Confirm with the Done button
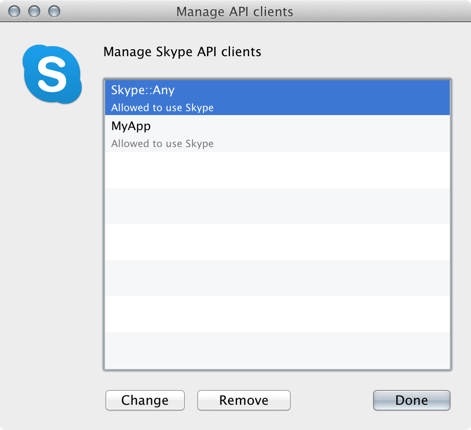 [412, 400]
